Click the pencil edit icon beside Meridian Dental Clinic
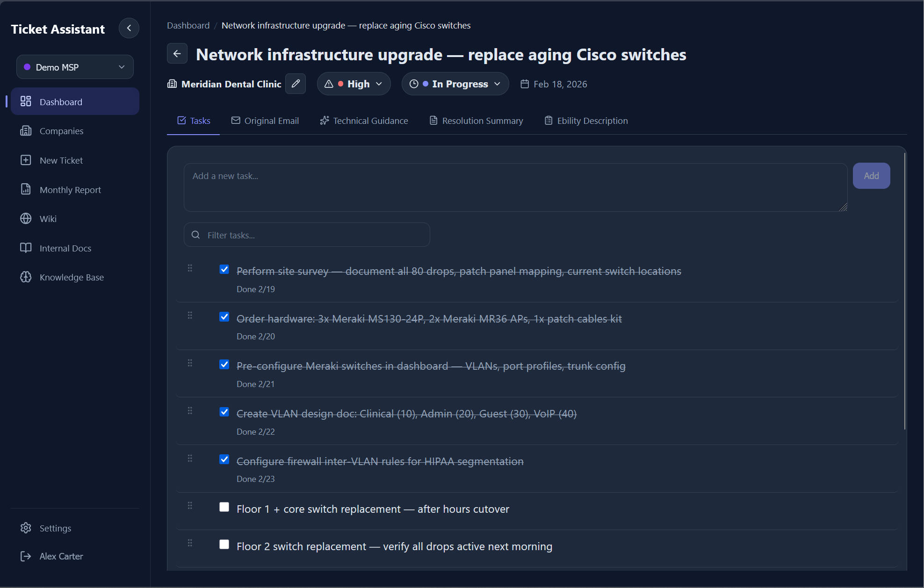924x588 pixels. pyautogui.click(x=296, y=84)
